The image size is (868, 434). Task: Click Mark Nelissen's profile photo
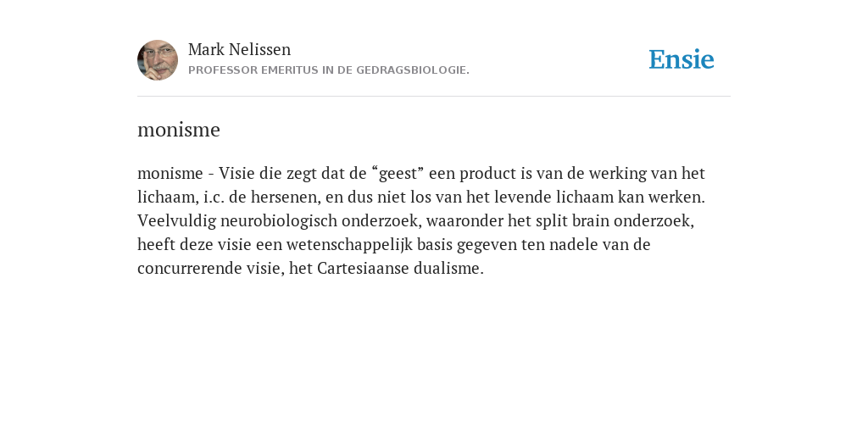coord(158,60)
